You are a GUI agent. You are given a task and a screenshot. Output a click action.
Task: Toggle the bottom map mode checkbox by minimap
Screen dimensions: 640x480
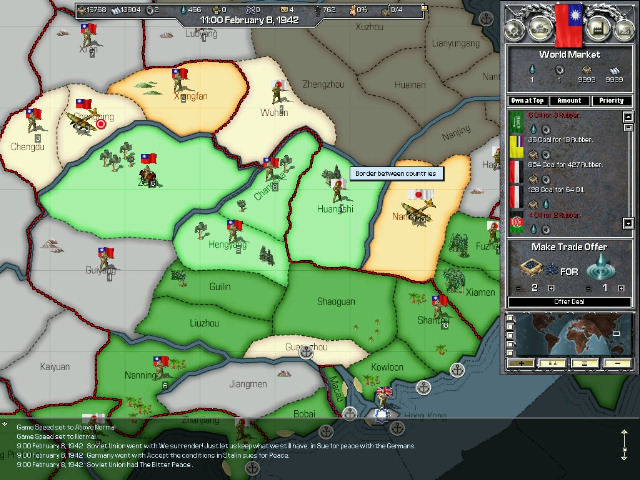click(x=511, y=354)
